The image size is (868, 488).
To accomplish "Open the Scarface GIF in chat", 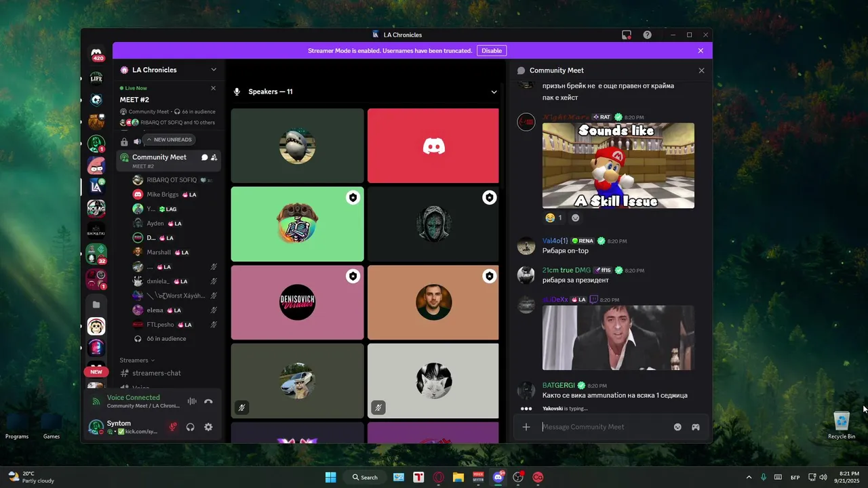I will (618, 338).
